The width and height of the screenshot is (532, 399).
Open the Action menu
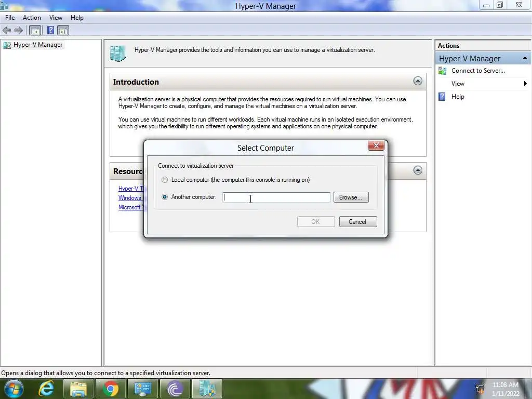[32, 18]
